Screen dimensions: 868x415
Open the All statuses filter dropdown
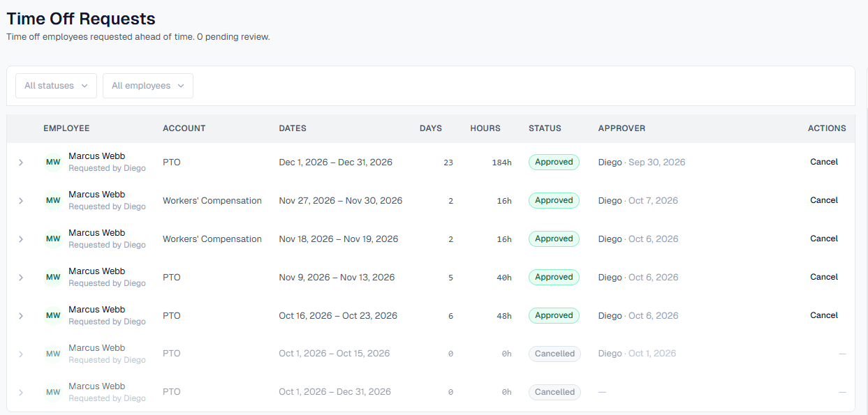56,86
